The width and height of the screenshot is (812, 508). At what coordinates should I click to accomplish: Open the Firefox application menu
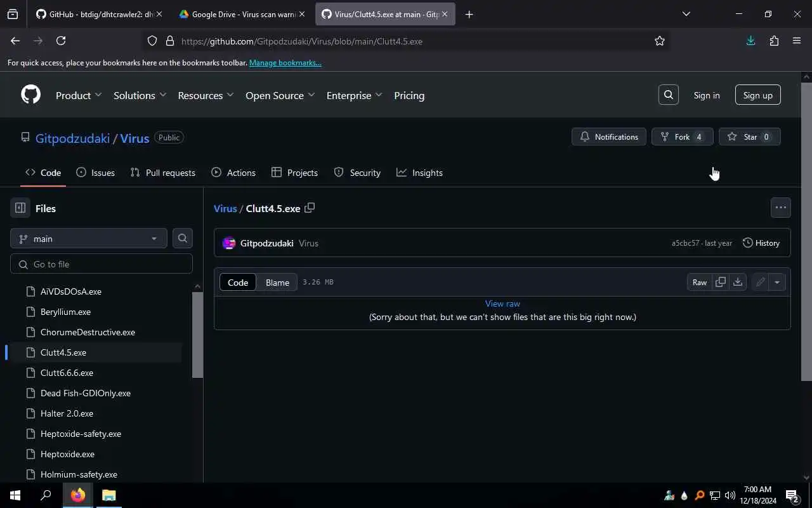pyautogui.click(x=797, y=41)
